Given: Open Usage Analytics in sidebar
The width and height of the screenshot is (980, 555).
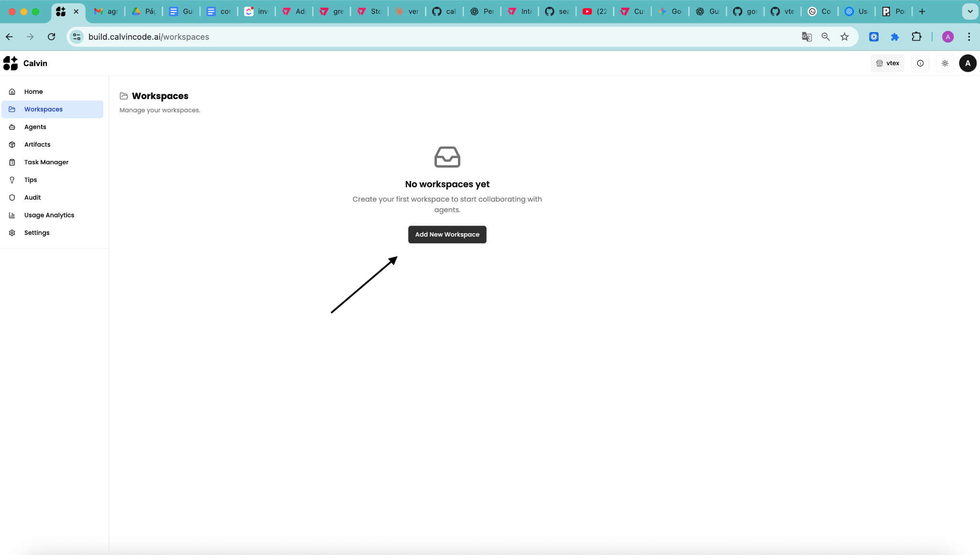Looking at the screenshot, I should click(x=49, y=215).
